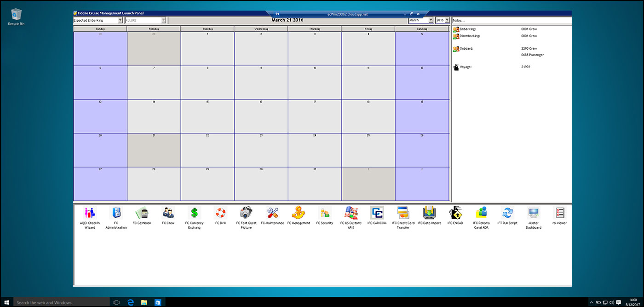644x307 pixels.
Task: Open the FC Cashbook application
Action: 142,216
